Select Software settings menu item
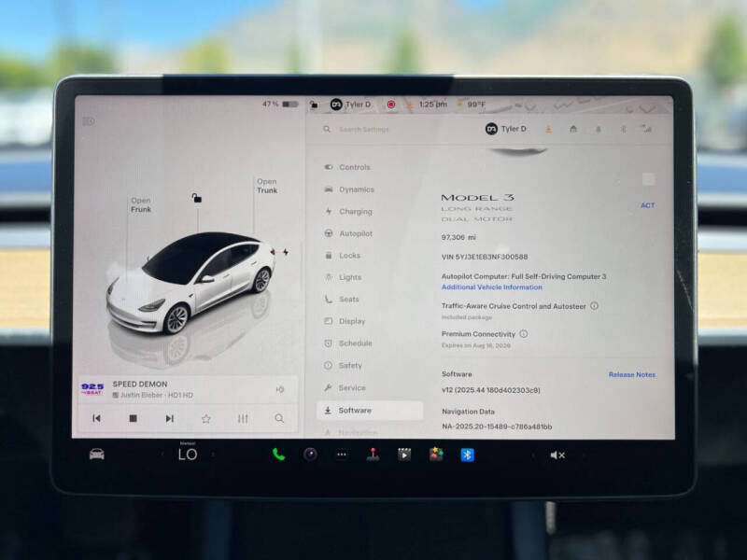 point(370,410)
